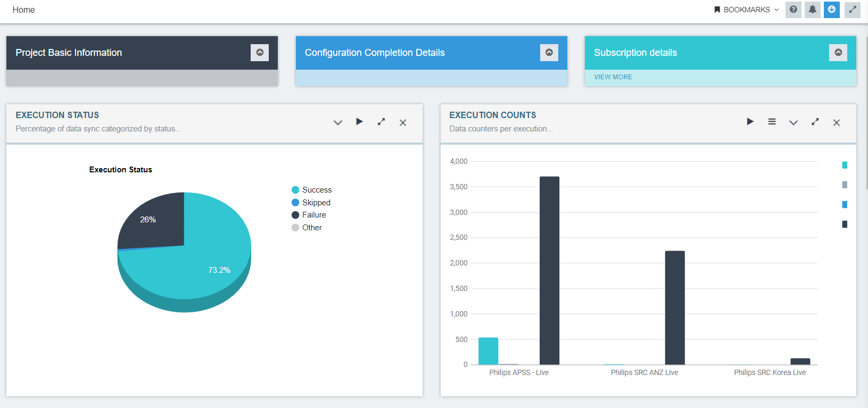The width and height of the screenshot is (868, 408).
Task: Close the Execution Status widget
Action: tap(403, 123)
